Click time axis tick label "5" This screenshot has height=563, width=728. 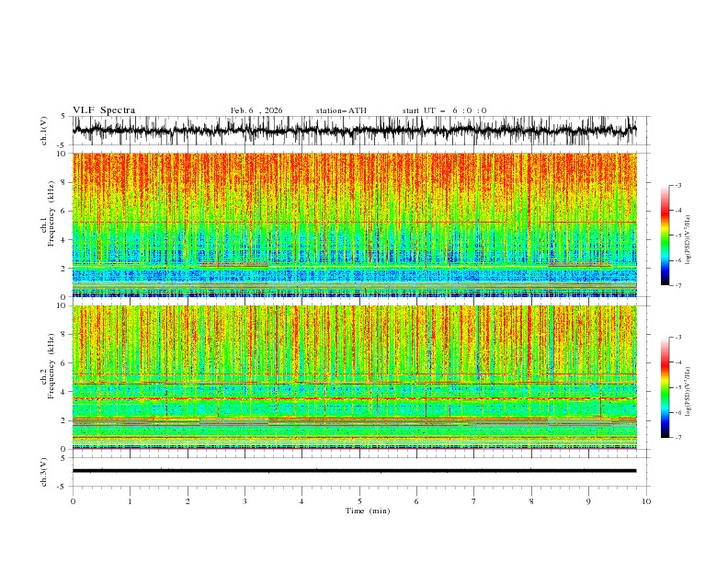359,501
